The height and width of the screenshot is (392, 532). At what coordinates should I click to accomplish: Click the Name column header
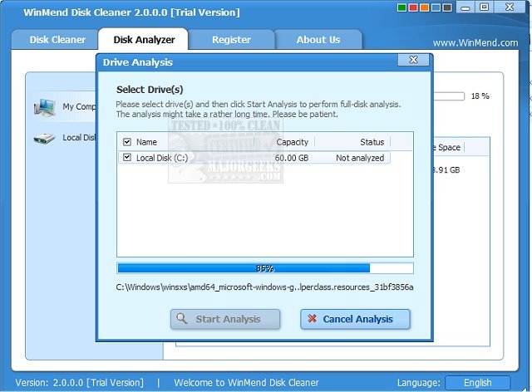[146, 142]
